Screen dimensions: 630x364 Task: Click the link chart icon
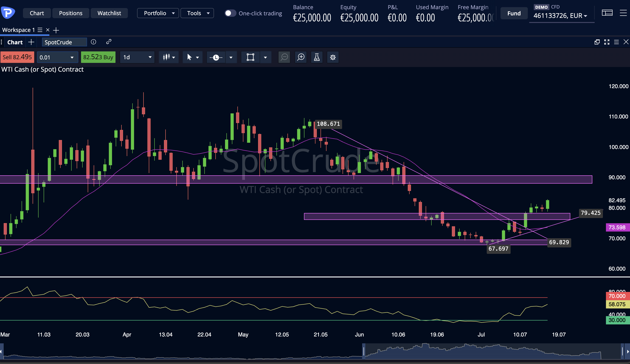(109, 42)
